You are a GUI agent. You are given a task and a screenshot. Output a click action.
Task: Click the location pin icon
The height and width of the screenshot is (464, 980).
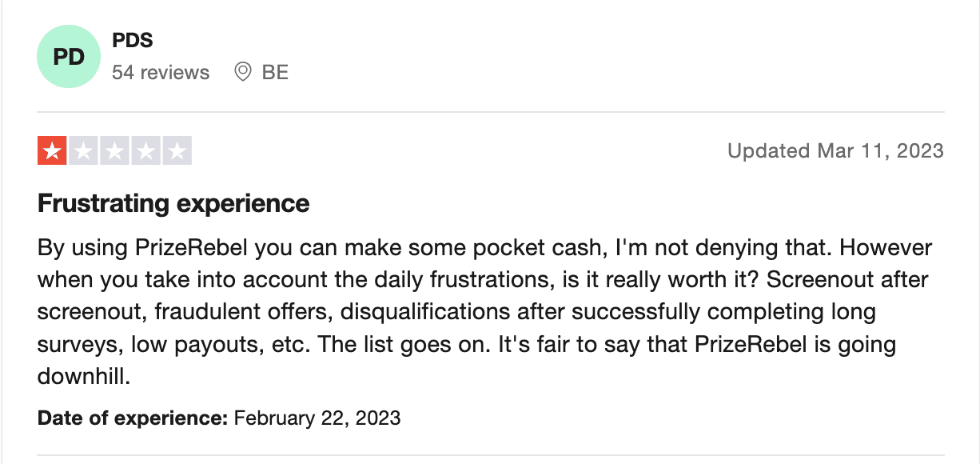point(243,73)
